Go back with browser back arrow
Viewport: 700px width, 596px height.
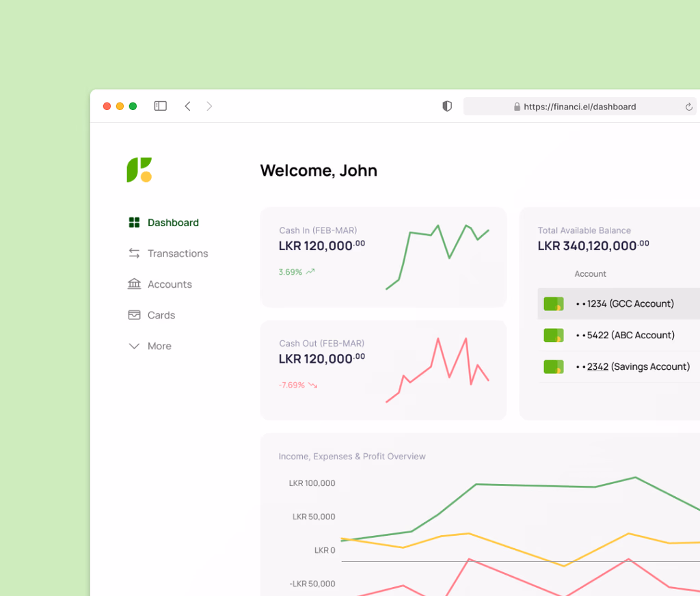click(x=187, y=106)
